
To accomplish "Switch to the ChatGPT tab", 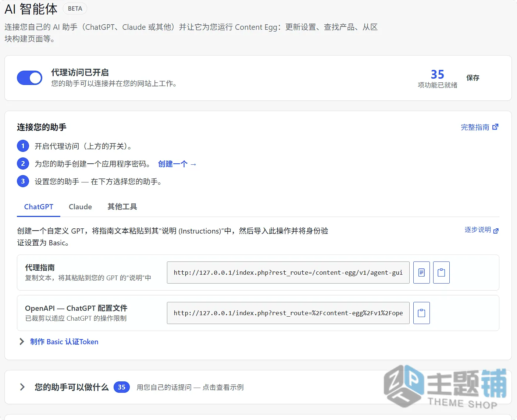I will (39, 207).
